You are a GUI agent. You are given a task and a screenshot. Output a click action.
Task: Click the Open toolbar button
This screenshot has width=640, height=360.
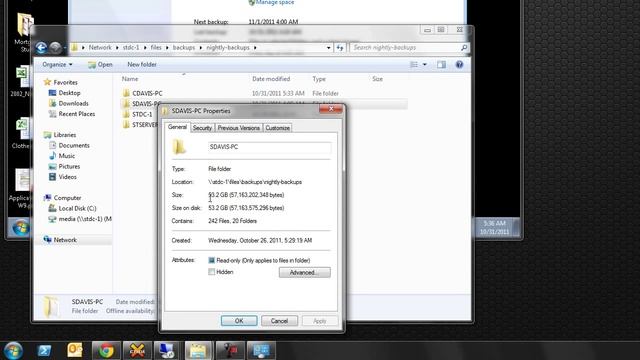click(x=100, y=64)
